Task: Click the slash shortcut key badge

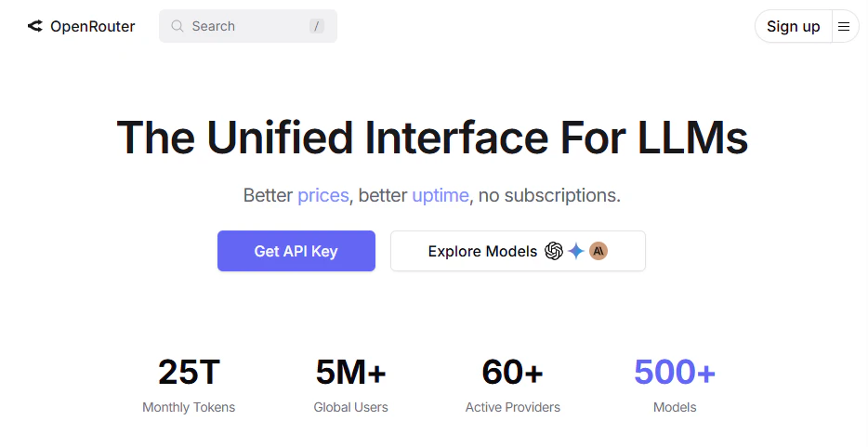Action: 317,26
